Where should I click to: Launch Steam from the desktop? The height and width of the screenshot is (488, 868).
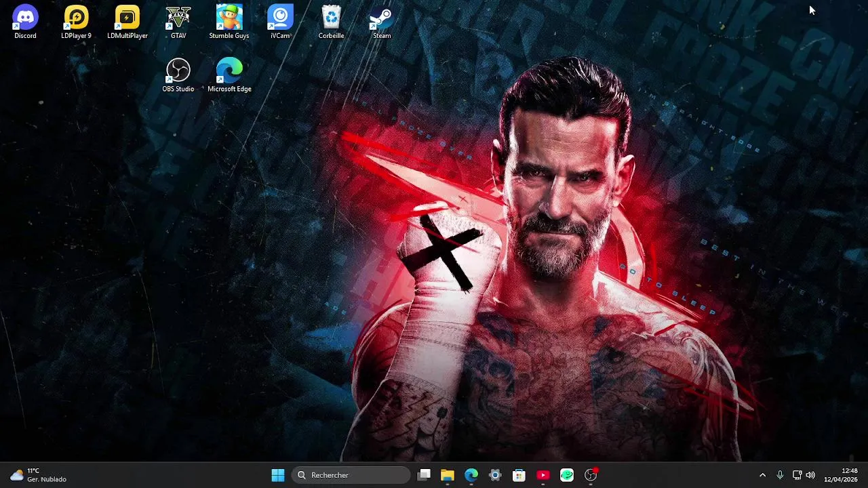click(382, 22)
